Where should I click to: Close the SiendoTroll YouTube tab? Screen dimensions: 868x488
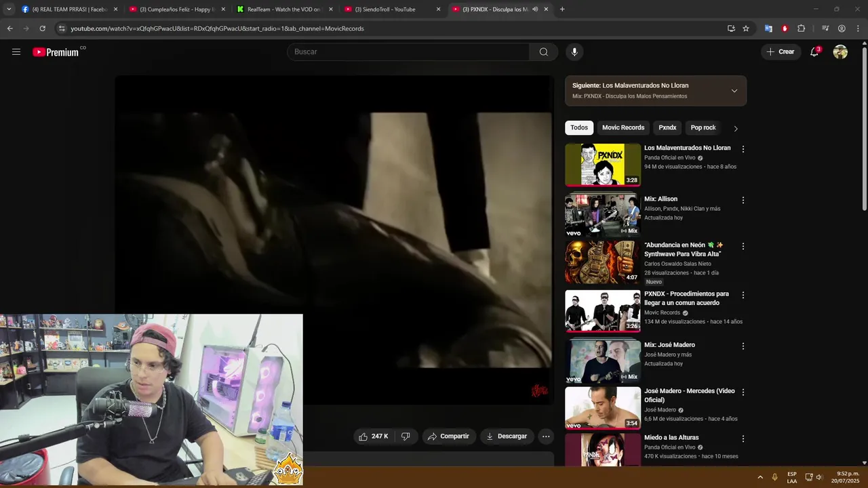click(x=438, y=9)
